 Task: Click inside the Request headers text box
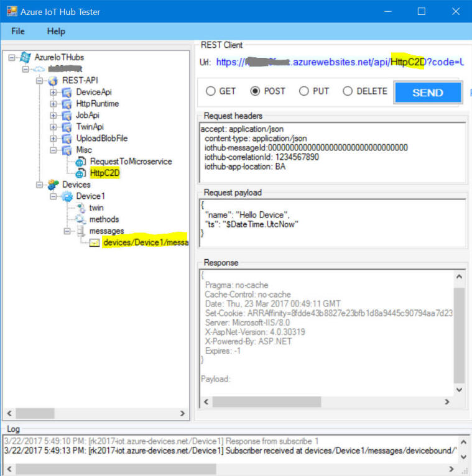(x=332, y=152)
